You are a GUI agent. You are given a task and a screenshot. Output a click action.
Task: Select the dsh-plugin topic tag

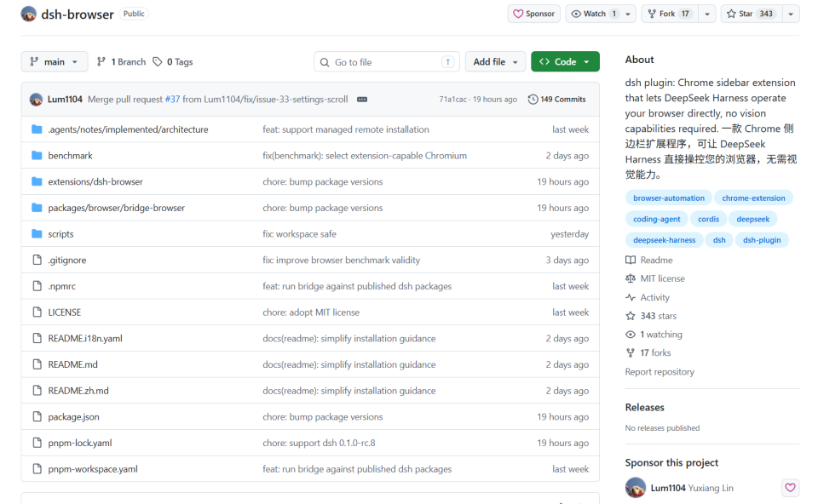[x=762, y=240]
